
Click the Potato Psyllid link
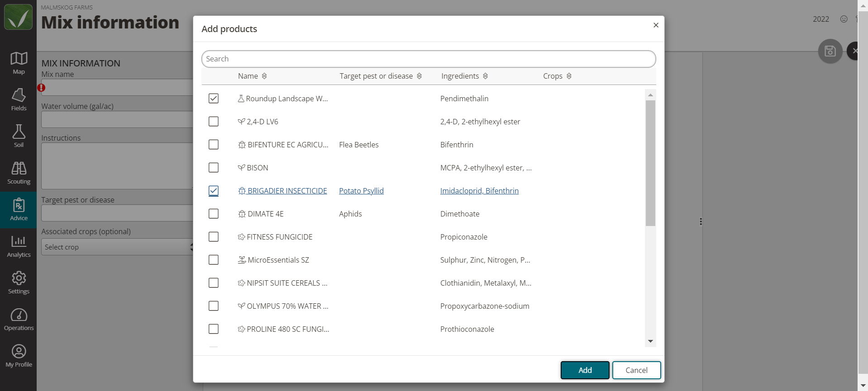click(361, 191)
